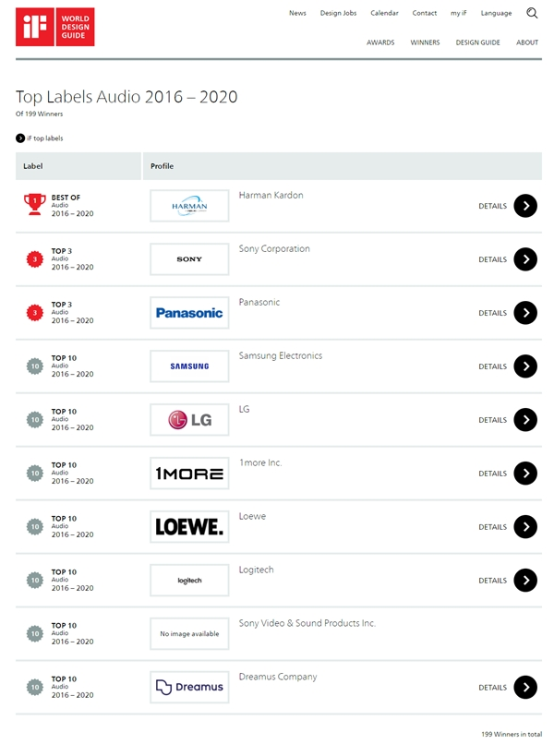
Task: Open the my iF menu
Action: pos(459,13)
